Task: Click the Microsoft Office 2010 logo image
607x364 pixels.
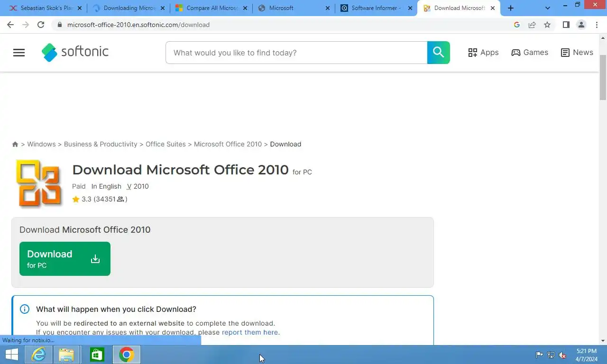Action: tap(39, 183)
